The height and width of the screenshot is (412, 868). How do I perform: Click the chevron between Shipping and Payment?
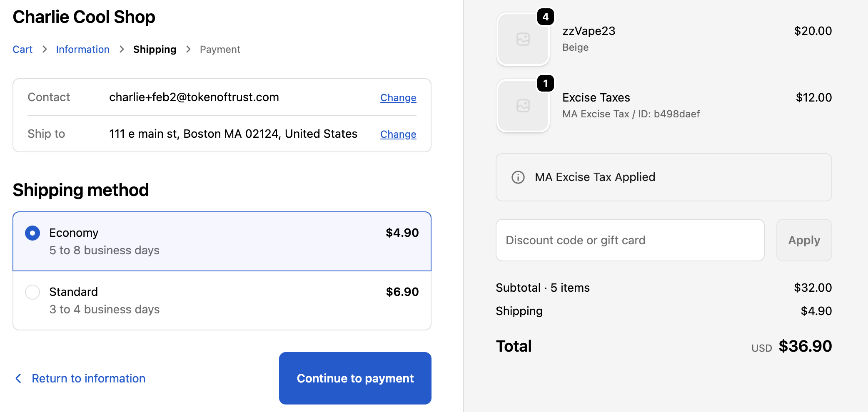click(x=188, y=50)
